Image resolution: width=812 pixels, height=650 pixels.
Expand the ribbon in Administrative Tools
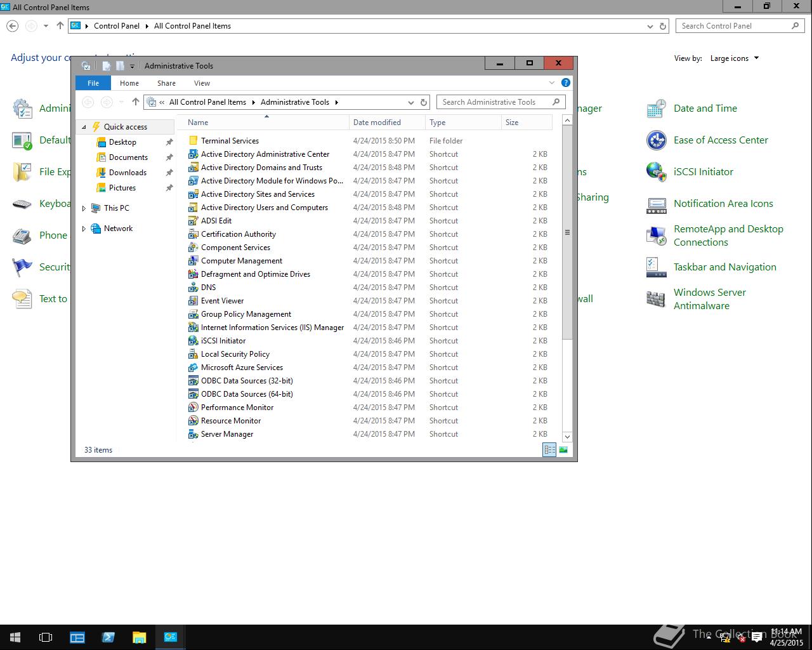point(551,83)
